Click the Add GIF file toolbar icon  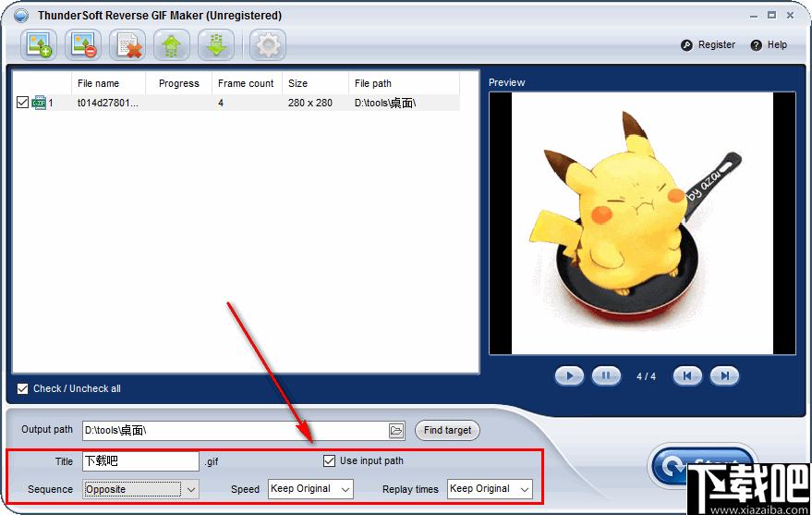[38, 45]
